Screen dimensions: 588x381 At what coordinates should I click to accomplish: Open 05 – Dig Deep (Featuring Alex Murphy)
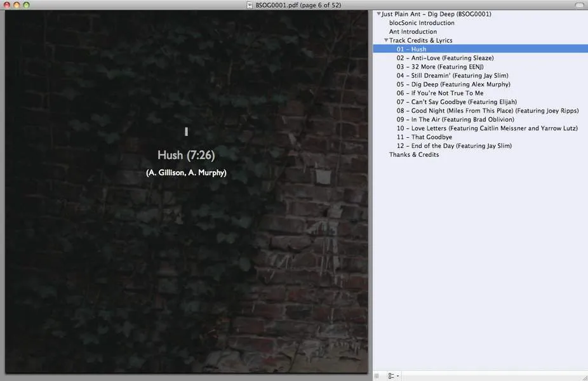click(x=453, y=84)
